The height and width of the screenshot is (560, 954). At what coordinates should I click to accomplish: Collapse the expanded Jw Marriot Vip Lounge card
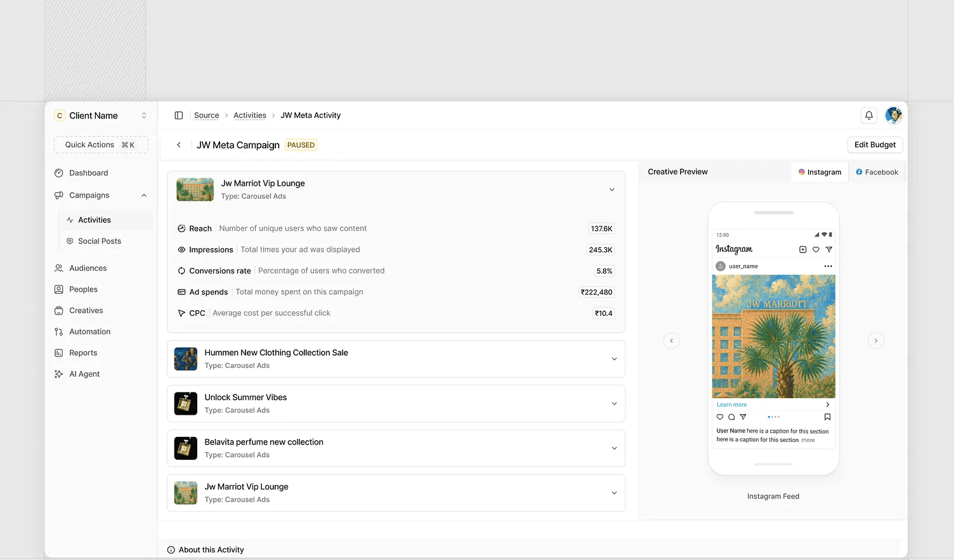(612, 190)
